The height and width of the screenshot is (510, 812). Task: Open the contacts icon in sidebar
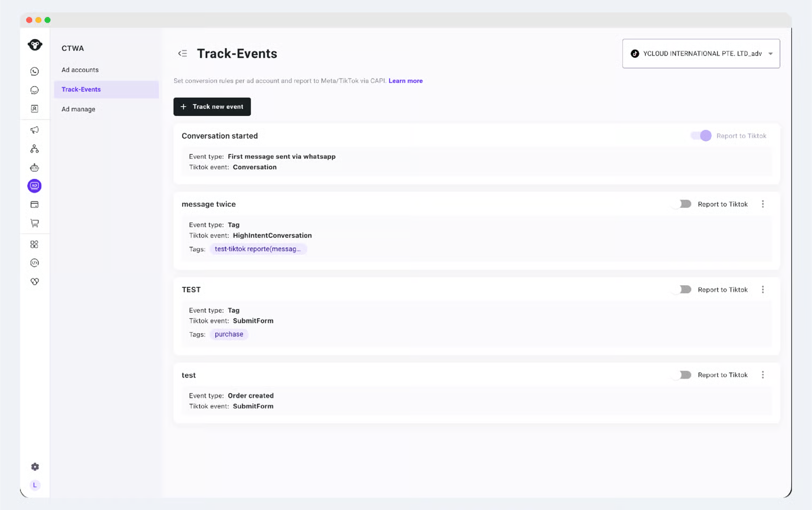click(x=35, y=109)
